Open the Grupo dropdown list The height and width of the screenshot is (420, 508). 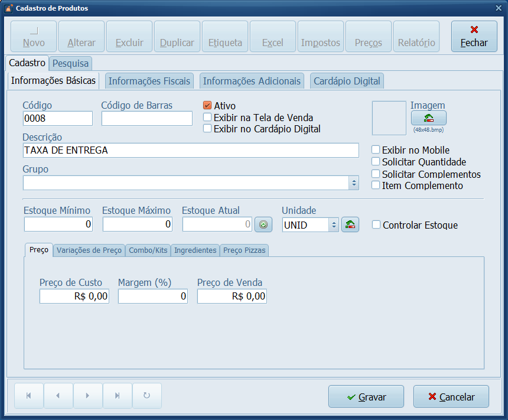tap(354, 183)
